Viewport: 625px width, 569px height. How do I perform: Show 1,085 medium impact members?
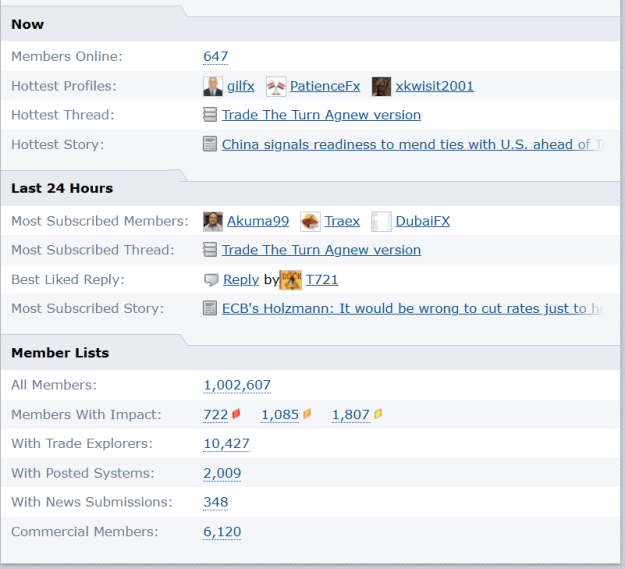(x=280, y=415)
